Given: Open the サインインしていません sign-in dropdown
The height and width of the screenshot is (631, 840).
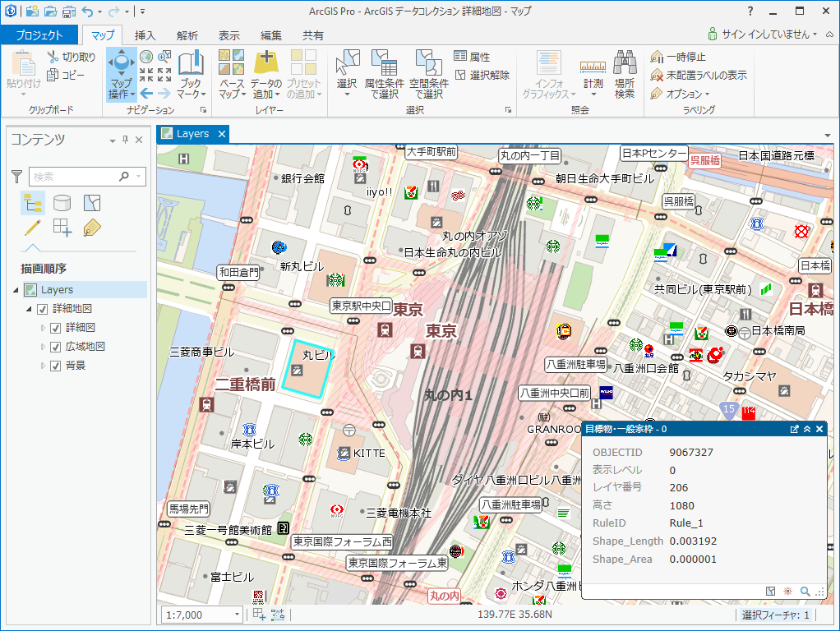Looking at the screenshot, I should pos(762,35).
